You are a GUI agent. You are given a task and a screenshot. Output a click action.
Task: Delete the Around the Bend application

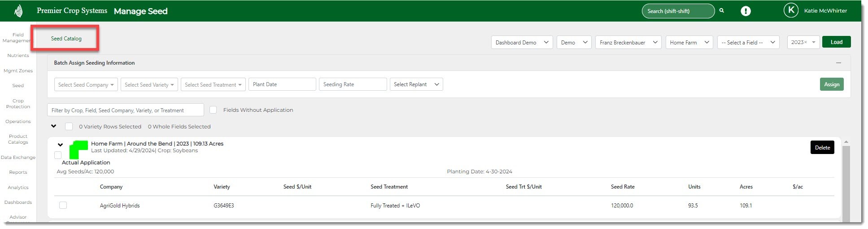click(x=822, y=147)
